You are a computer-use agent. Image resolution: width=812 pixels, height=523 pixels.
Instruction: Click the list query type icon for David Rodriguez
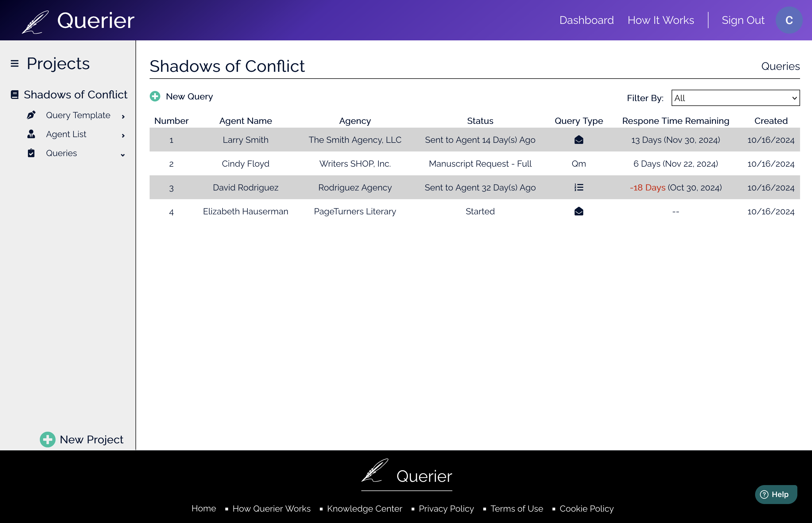click(579, 188)
